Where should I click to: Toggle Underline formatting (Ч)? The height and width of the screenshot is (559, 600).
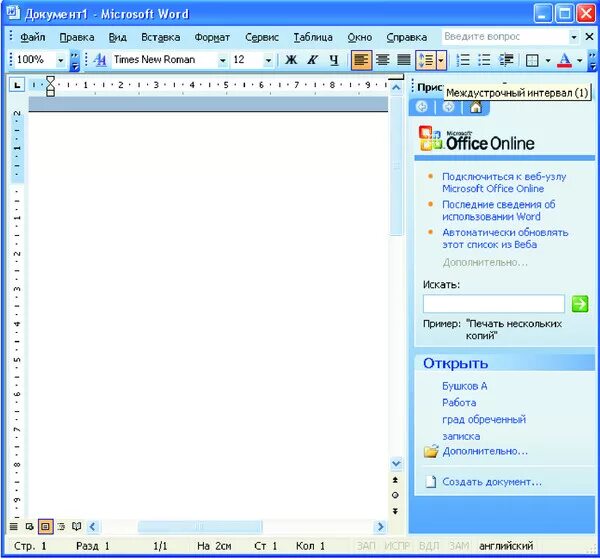[334, 60]
